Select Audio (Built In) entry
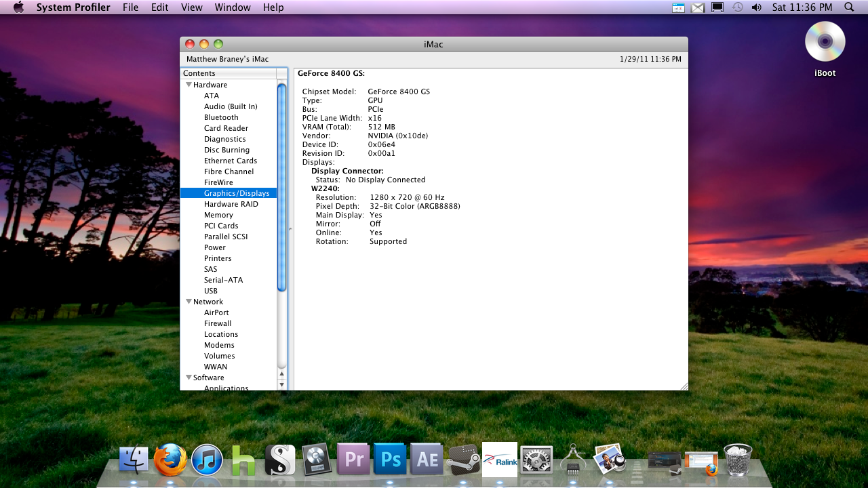 [x=231, y=106]
